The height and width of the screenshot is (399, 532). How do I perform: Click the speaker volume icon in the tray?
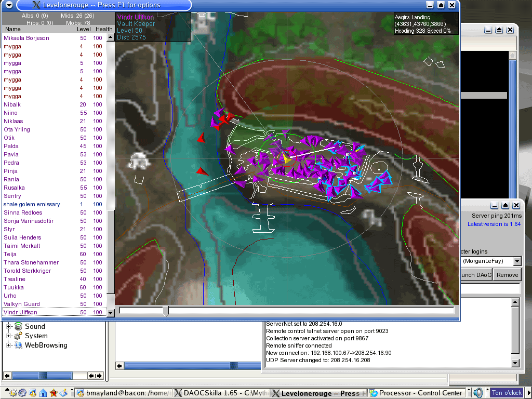tap(478, 393)
